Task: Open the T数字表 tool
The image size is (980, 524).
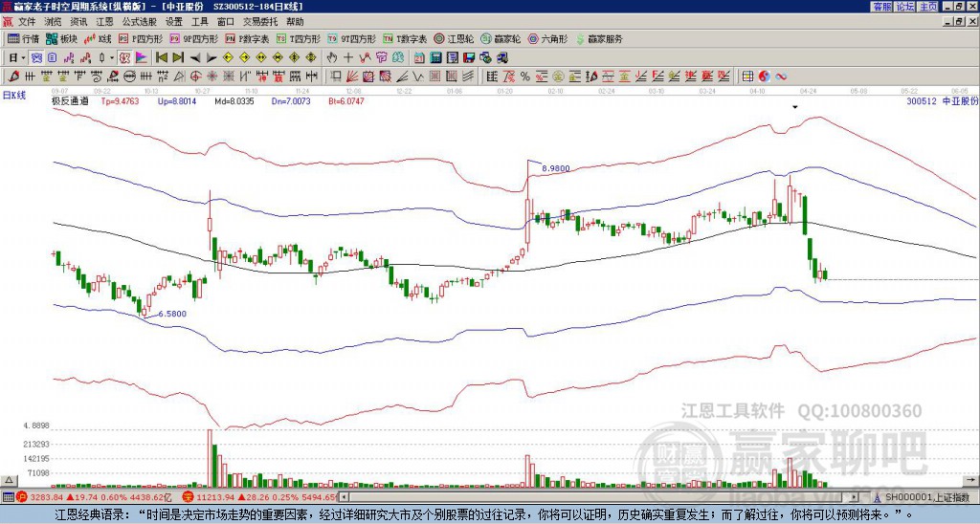Action: pos(405,38)
